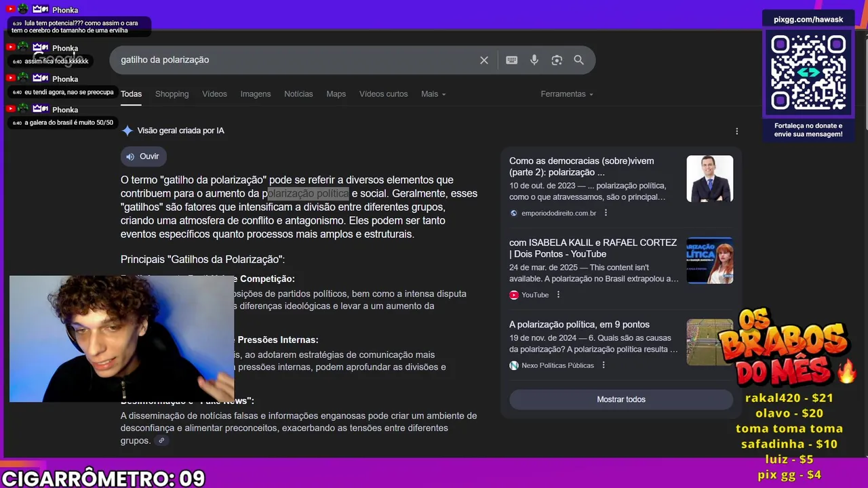Click the pixgg QR code

pyautogui.click(x=808, y=73)
